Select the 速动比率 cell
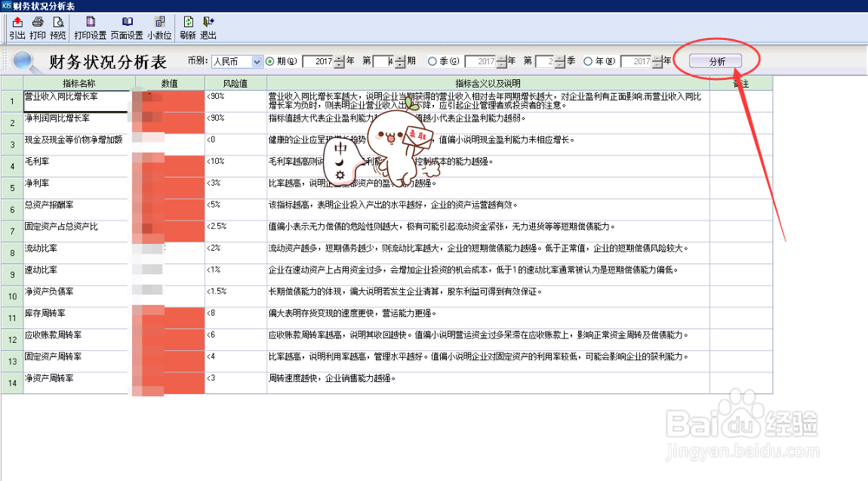The width and height of the screenshot is (868, 481). [x=77, y=274]
